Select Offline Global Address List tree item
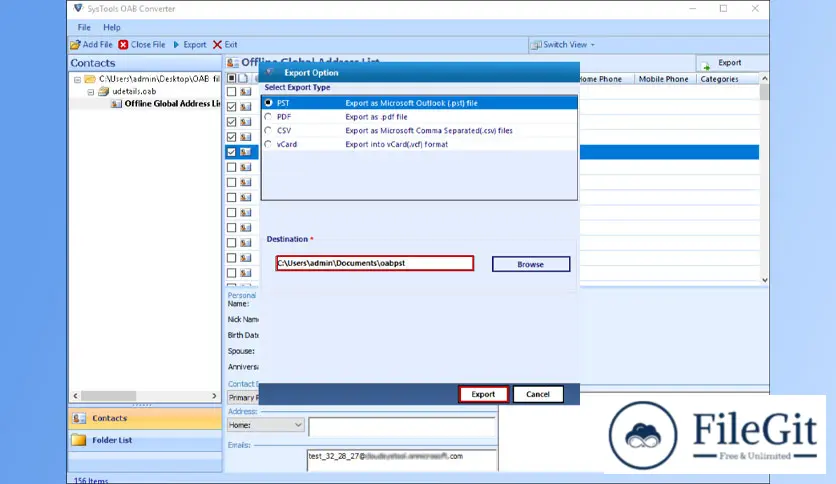The image size is (836, 484). point(172,103)
